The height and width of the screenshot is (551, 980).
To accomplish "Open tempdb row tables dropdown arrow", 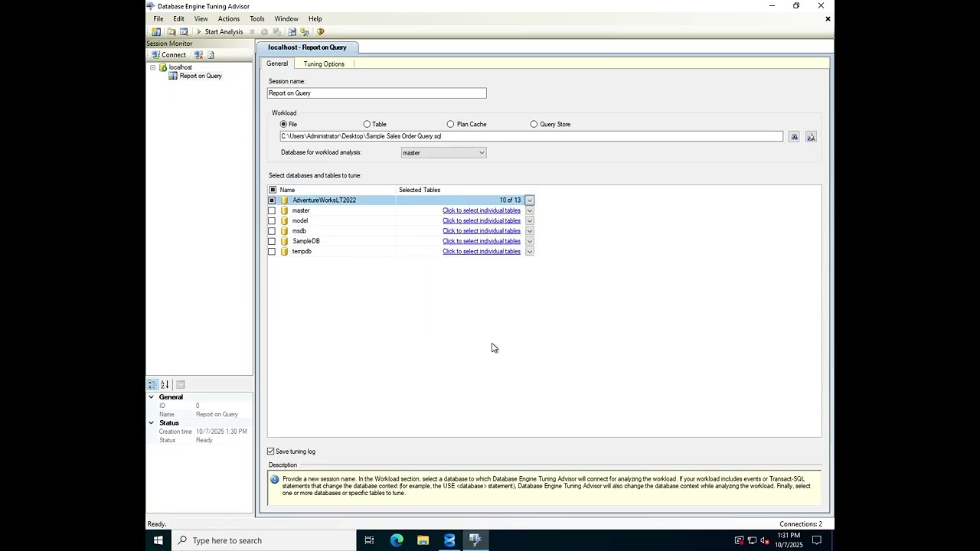I will pos(529,252).
